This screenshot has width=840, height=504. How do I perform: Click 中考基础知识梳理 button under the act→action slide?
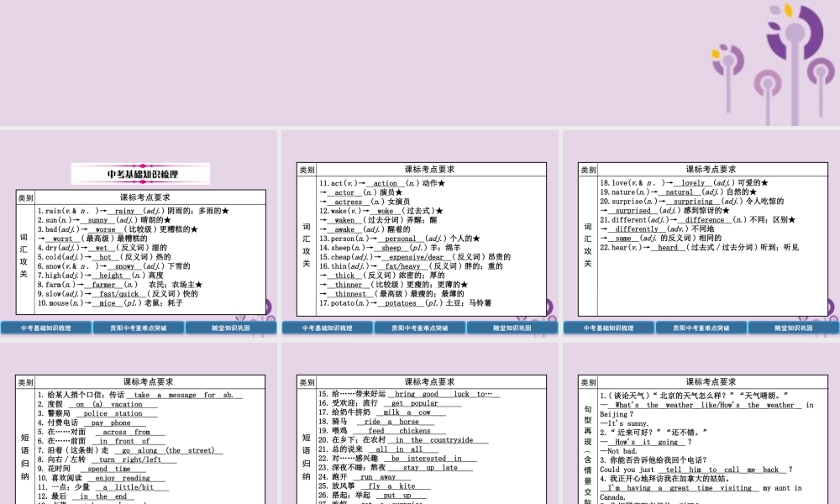pos(328,328)
